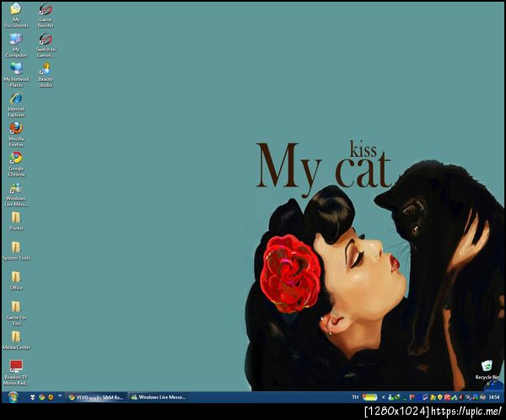This screenshot has width=506, height=420.
Task: Open the Beauty Studio desktop shortcut
Action: [x=46, y=75]
